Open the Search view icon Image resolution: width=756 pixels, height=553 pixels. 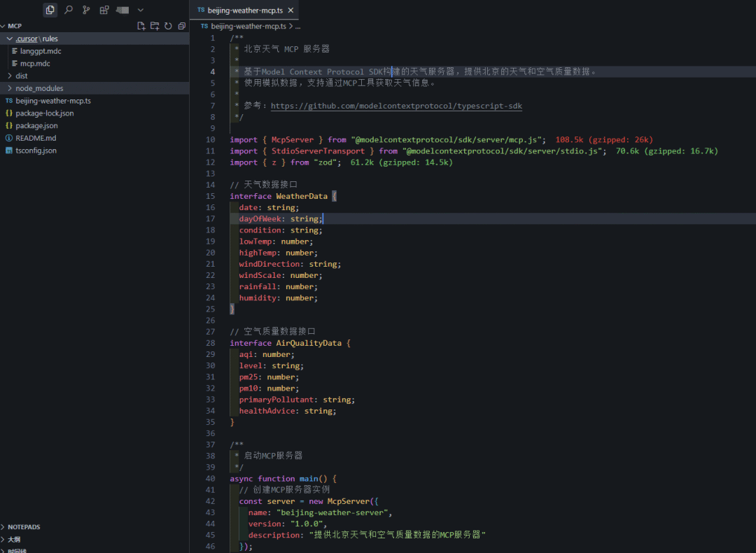coord(69,10)
